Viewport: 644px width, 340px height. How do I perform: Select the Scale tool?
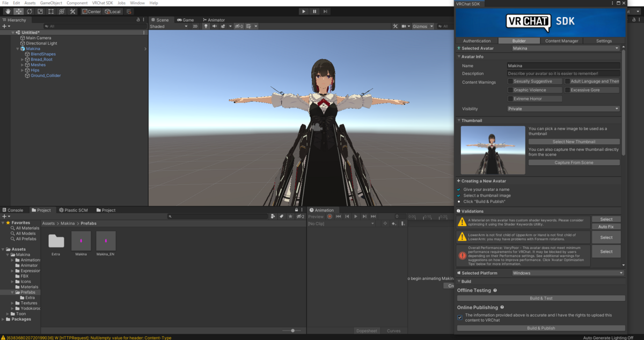pos(40,11)
